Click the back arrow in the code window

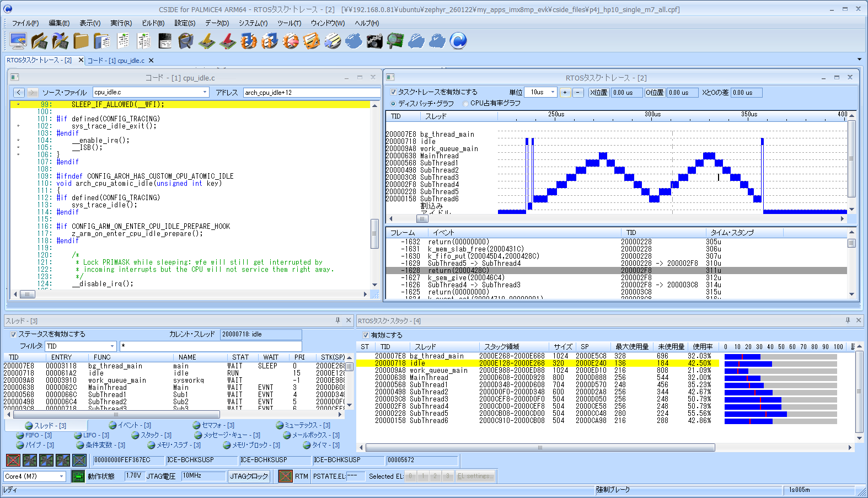click(x=19, y=93)
